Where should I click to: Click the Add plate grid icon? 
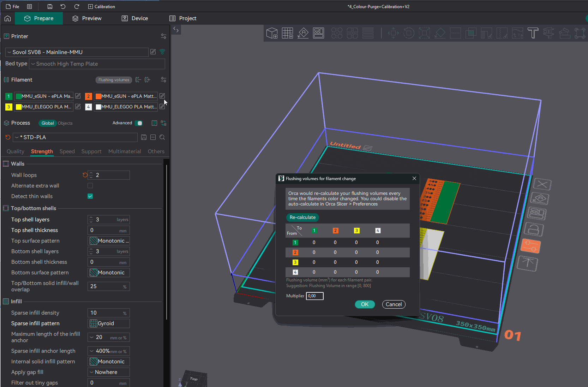pyautogui.click(x=287, y=33)
